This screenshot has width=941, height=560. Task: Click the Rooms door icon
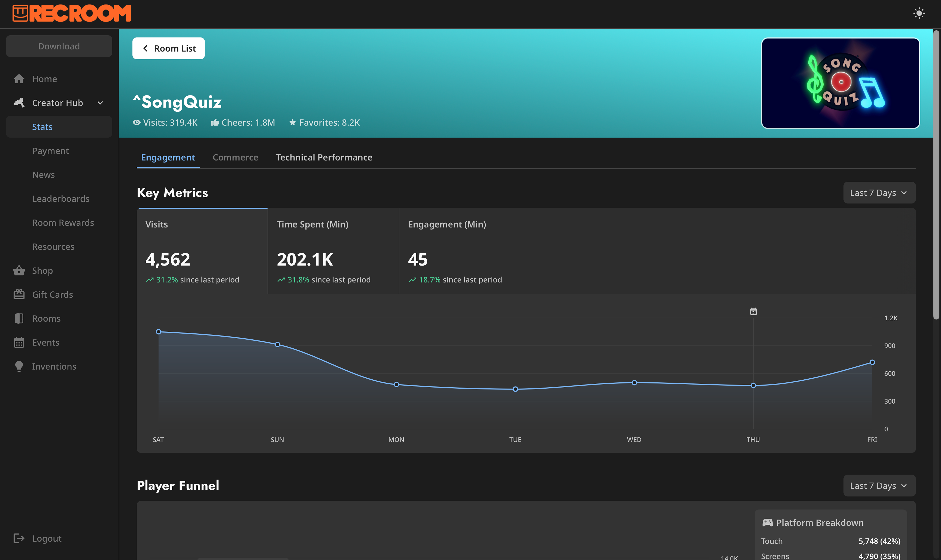point(19,319)
